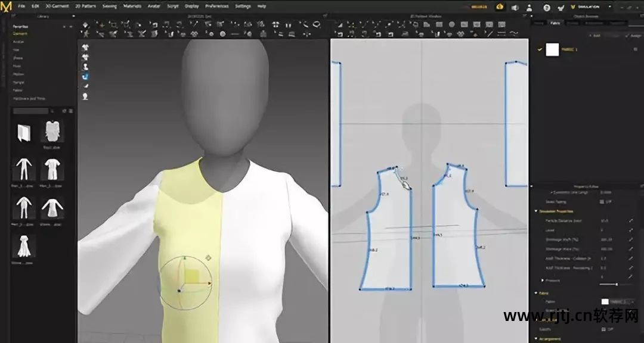Toggle the Bond Taping checkbox
The width and height of the screenshot is (644, 343).
pos(603,201)
